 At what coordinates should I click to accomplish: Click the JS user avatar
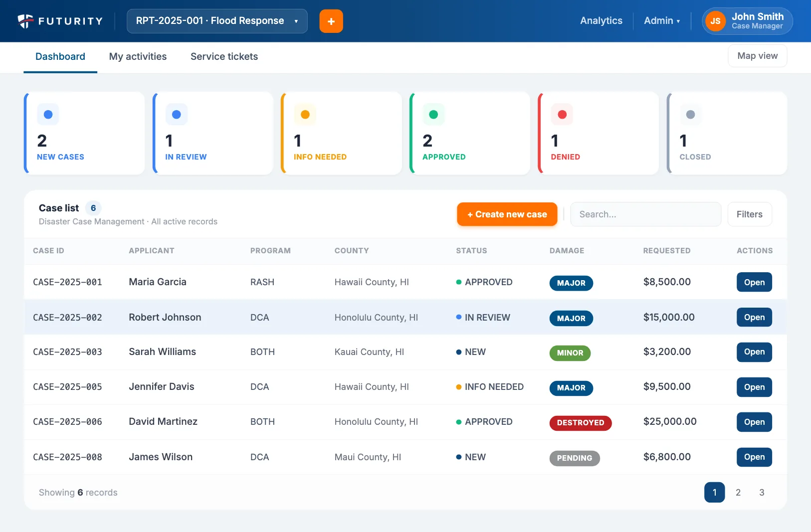pos(715,21)
